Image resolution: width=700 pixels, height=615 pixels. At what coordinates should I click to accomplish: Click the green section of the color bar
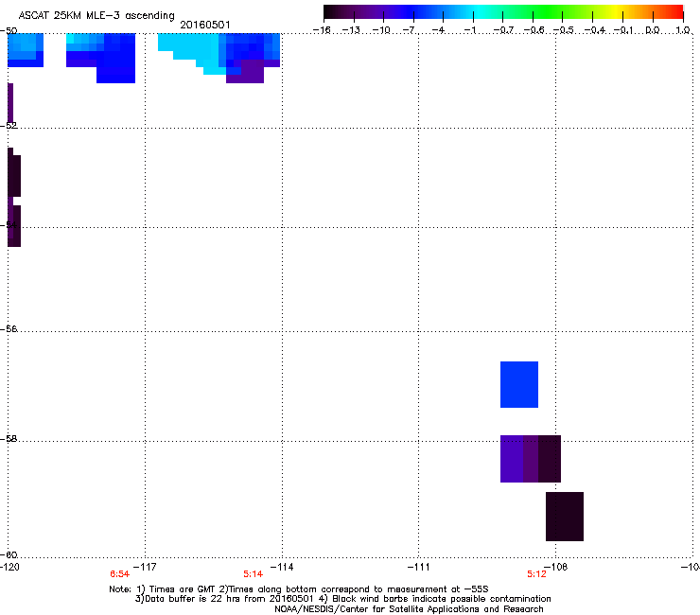[x=549, y=12]
